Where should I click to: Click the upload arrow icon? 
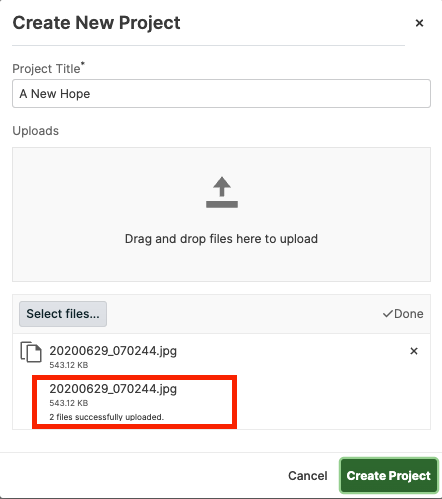coord(222,192)
